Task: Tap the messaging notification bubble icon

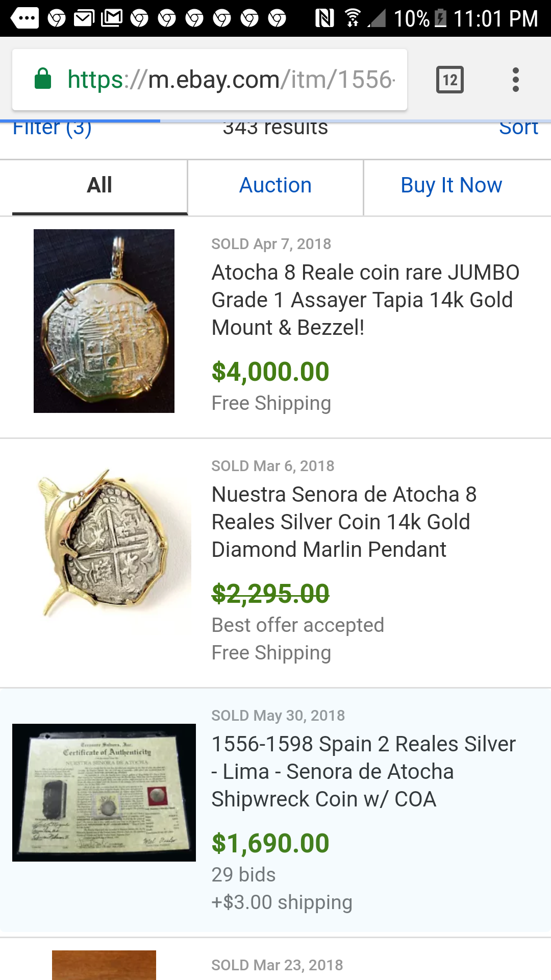Action: coord(24,18)
